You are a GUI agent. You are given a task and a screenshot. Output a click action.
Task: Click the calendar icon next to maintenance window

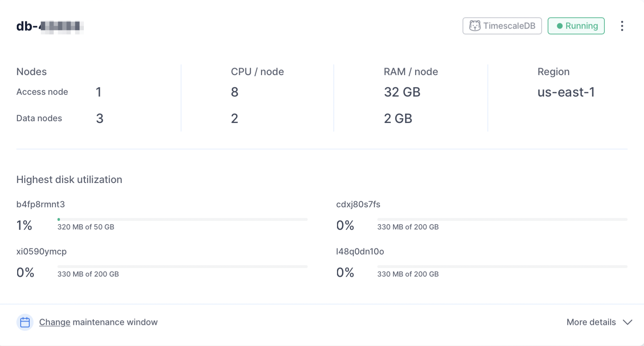[25, 322]
